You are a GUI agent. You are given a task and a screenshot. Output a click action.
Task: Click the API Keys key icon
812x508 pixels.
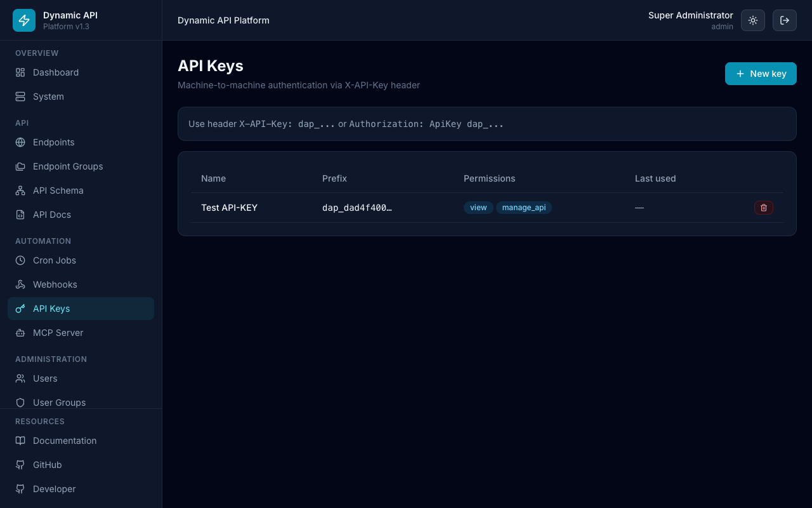(x=20, y=309)
